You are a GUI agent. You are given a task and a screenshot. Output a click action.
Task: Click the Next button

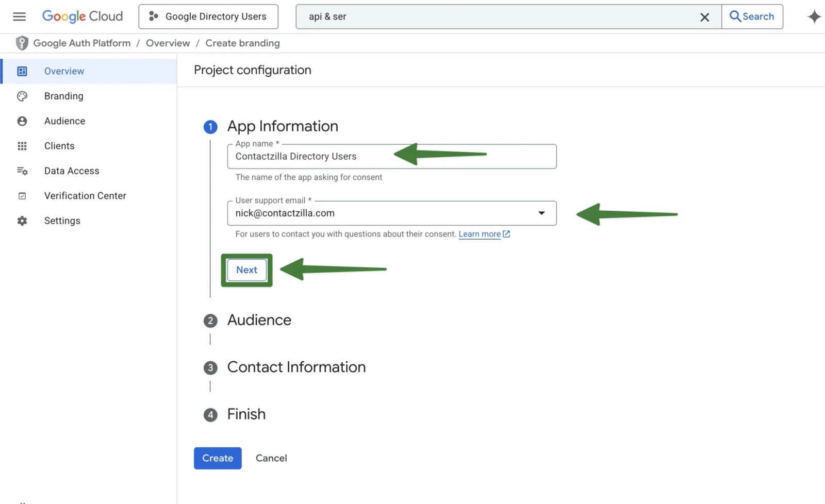tap(247, 270)
